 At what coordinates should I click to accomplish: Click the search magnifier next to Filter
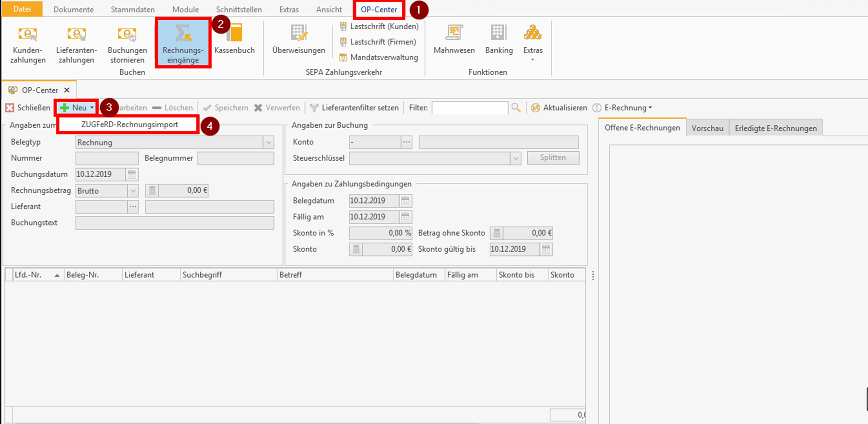[516, 108]
